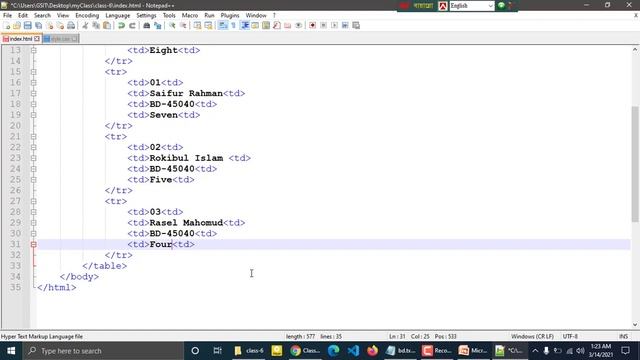Image resolution: width=640 pixels, height=360 pixels.
Task: Collapse the fold marker on line 13
Action: pos(33,50)
